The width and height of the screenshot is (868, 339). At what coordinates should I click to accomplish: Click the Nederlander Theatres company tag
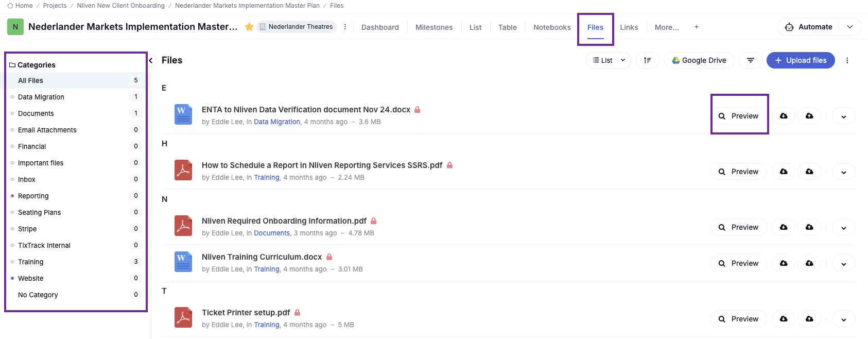click(x=297, y=27)
